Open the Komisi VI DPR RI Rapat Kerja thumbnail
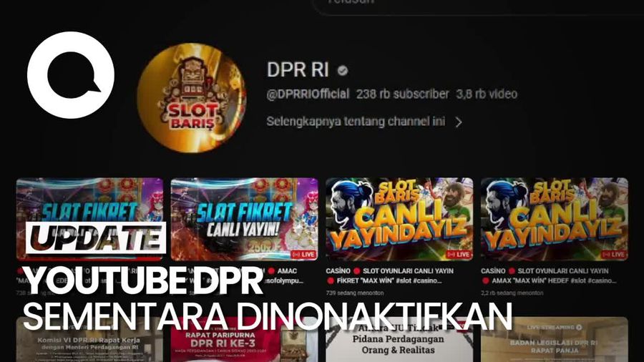 click(89, 339)
